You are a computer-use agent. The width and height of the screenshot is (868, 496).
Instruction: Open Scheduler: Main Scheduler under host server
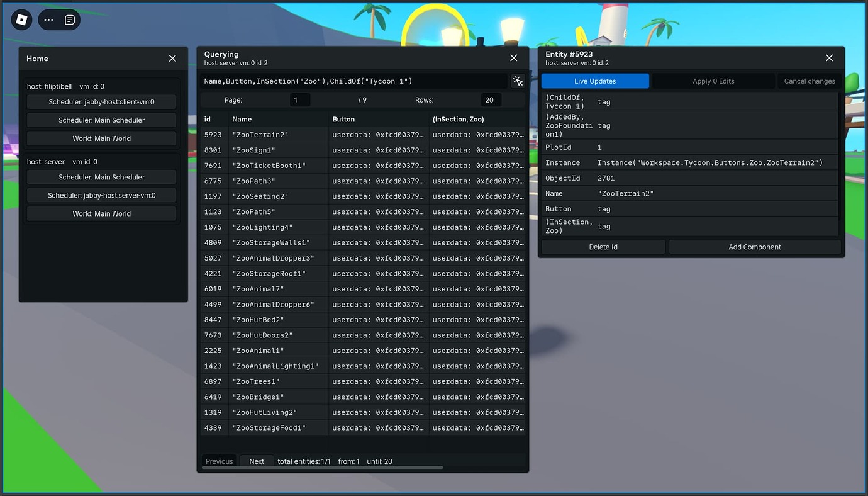pos(101,177)
